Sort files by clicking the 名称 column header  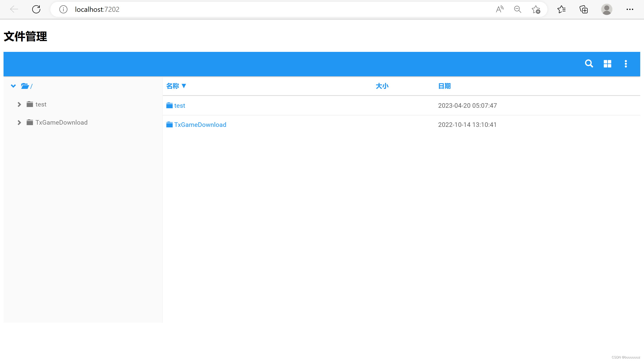click(x=173, y=86)
